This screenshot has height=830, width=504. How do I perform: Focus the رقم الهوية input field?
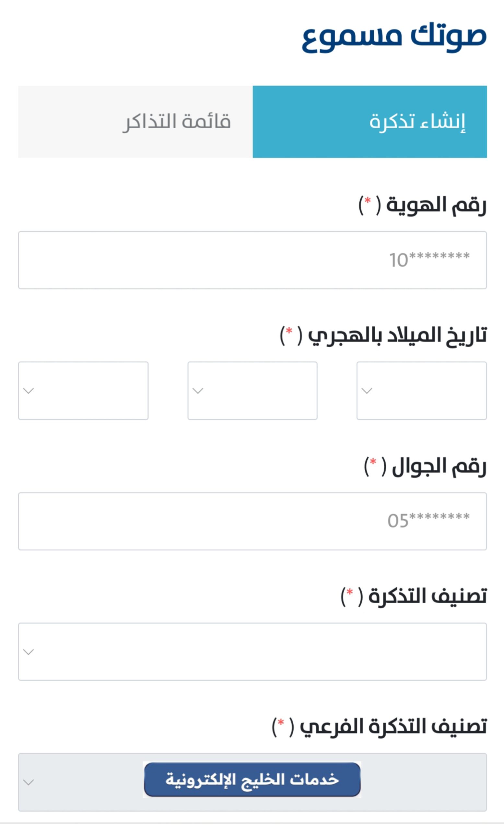coord(252,260)
